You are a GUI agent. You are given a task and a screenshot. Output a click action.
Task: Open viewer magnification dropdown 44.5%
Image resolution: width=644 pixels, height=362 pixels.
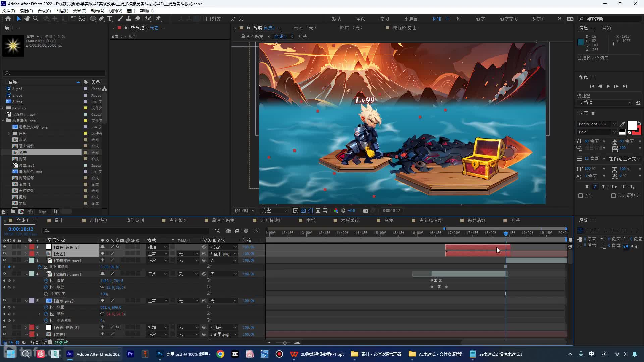245,210
